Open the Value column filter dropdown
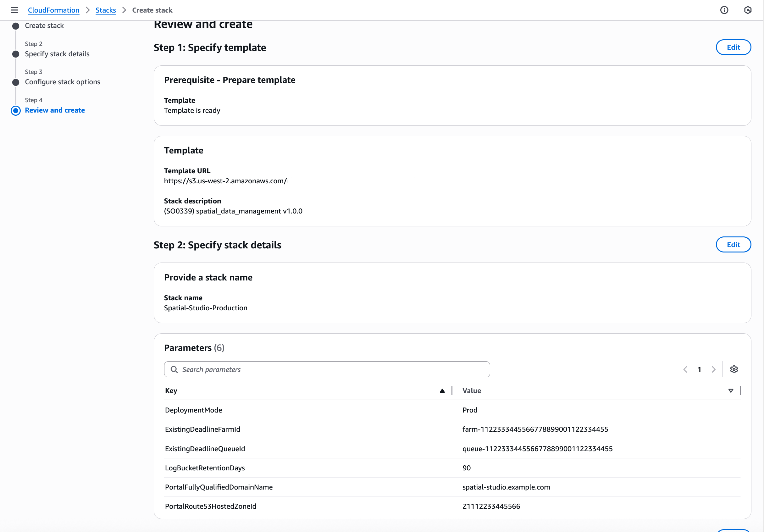This screenshot has height=532, width=764. coord(730,391)
